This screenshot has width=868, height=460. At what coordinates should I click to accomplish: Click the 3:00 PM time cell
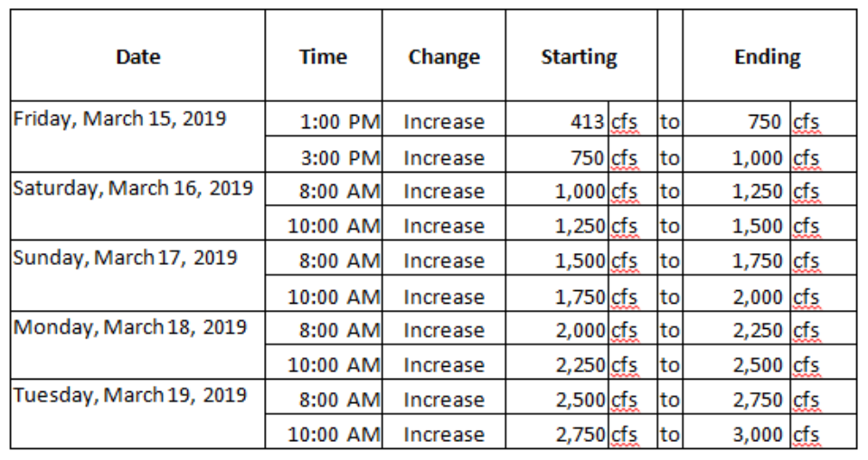[x=340, y=157]
